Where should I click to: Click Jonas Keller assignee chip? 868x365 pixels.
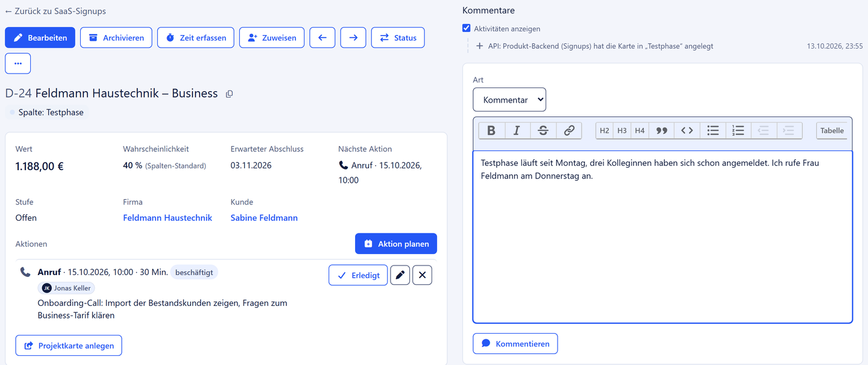[66, 288]
